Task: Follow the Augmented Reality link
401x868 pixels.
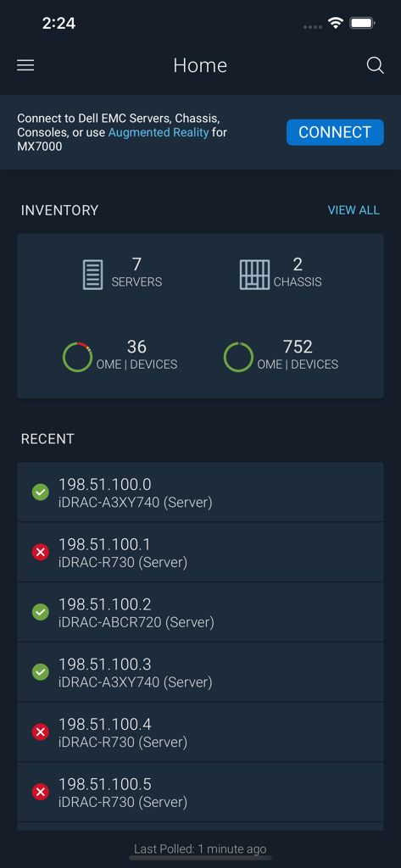Action: click(159, 132)
